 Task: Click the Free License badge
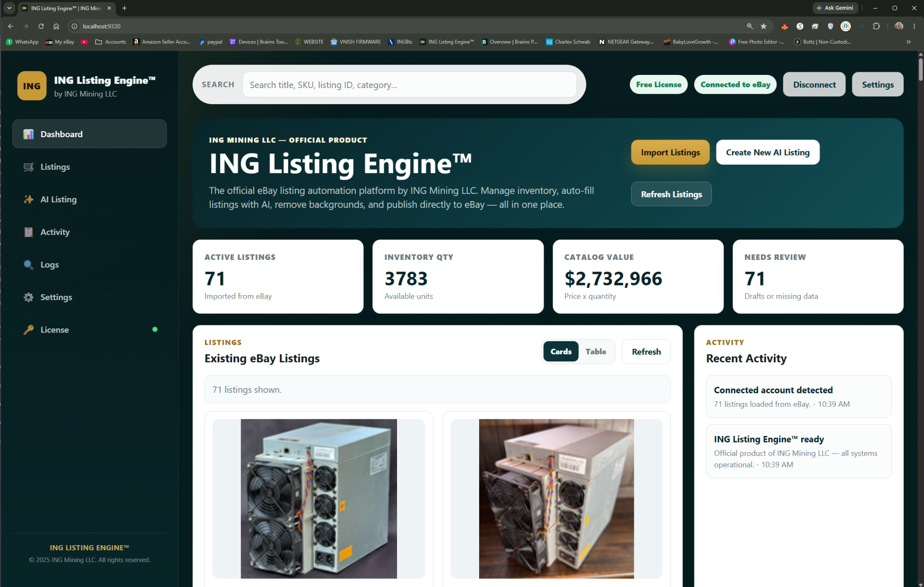[x=659, y=84]
